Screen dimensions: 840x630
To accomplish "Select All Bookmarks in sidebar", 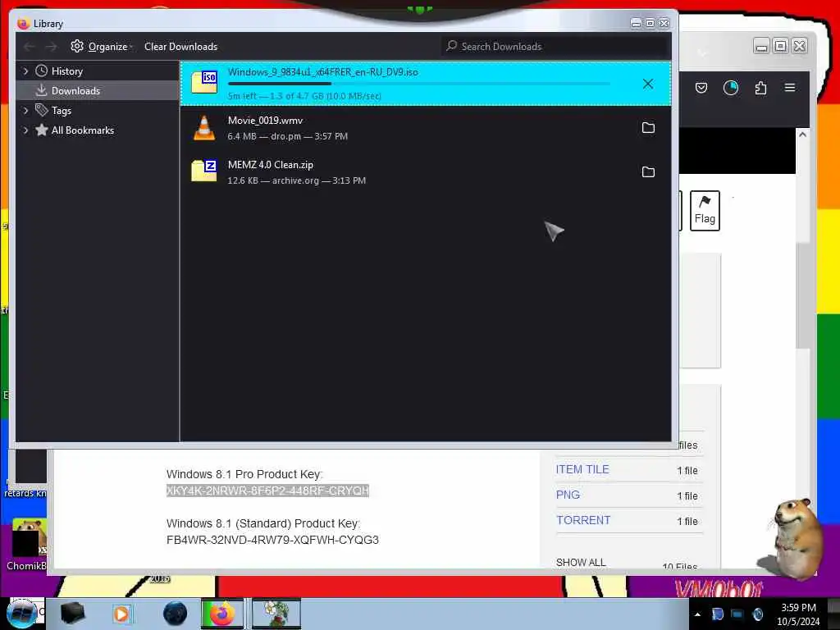I will (x=83, y=130).
